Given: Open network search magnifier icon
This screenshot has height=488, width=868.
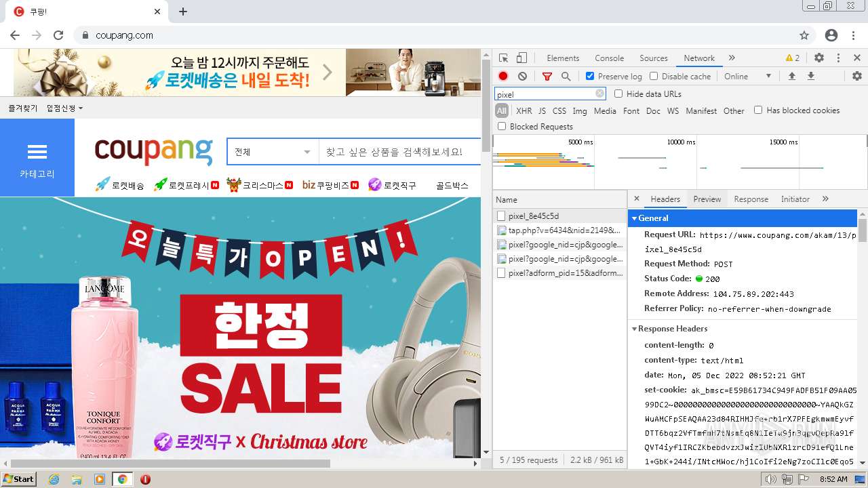Looking at the screenshot, I should [566, 77].
